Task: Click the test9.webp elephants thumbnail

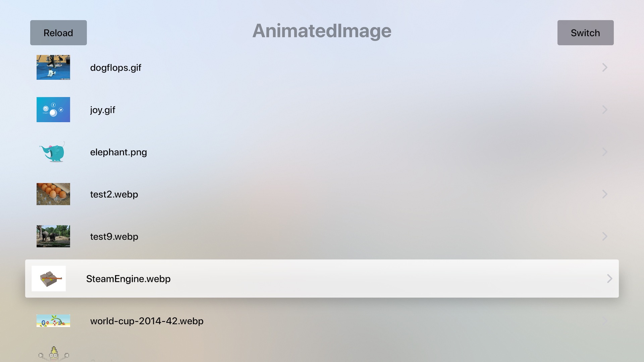Action: tap(53, 236)
